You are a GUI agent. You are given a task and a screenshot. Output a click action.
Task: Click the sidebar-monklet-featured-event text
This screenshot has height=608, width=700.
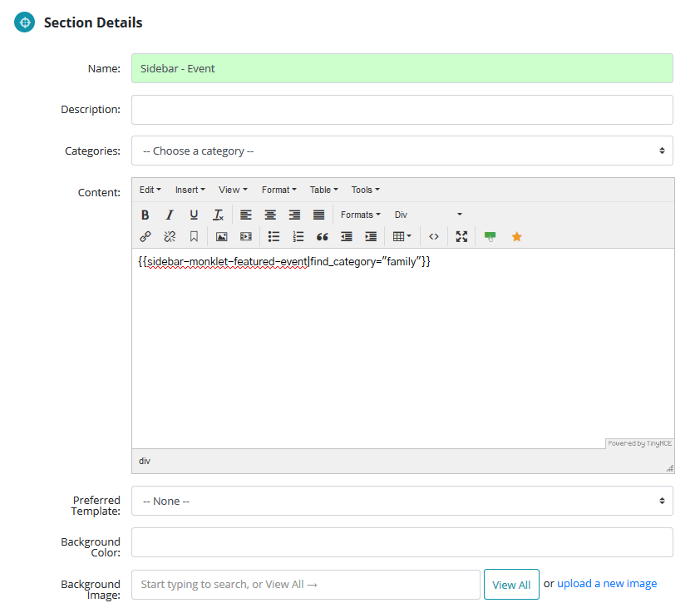coord(227,262)
